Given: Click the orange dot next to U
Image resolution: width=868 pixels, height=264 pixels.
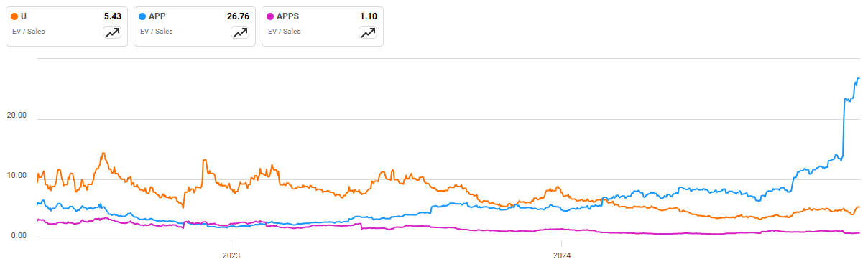Looking at the screenshot, I should coord(15,16).
